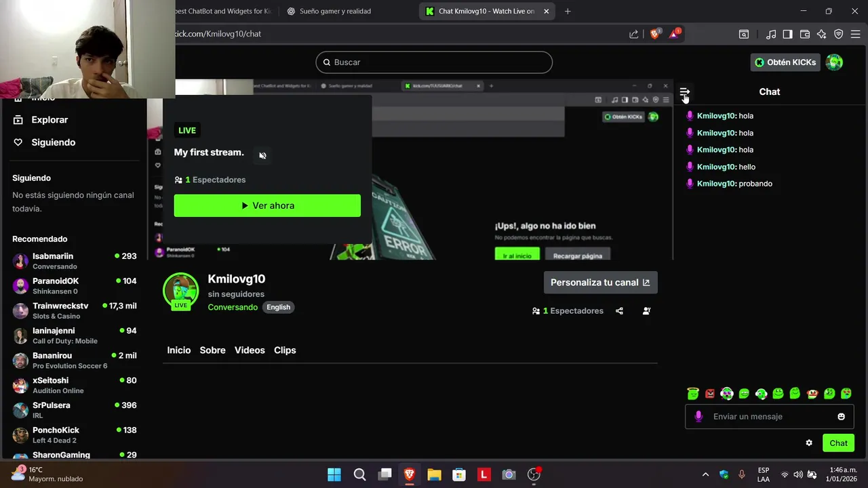Image resolution: width=868 pixels, height=488 pixels.
Task: Switch to the Inicio channel tab
Action: point(179,350)
